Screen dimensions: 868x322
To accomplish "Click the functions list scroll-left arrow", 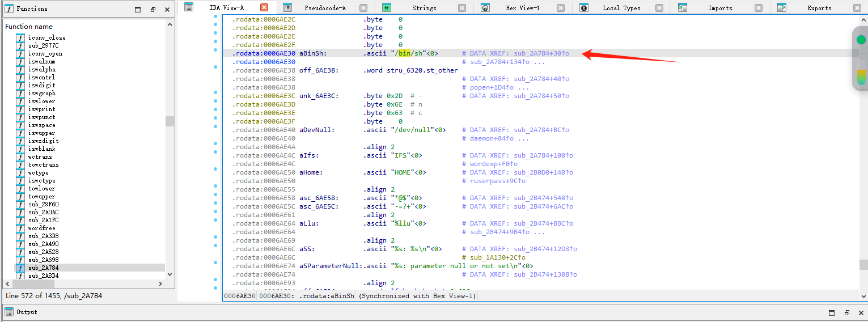I will 7,283.
